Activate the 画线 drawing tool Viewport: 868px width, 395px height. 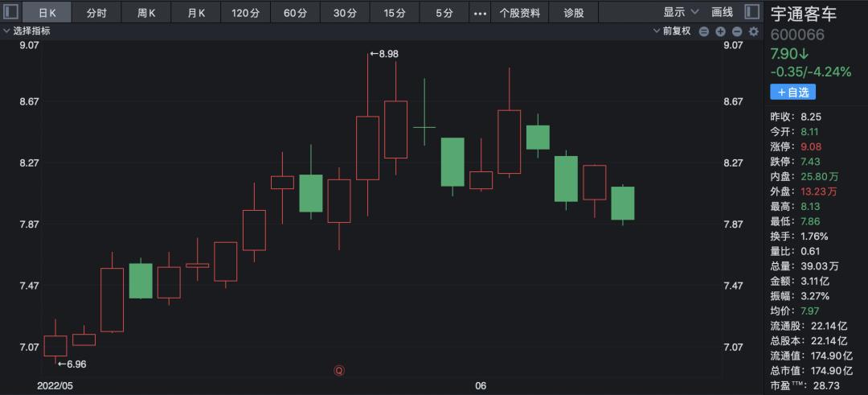pos(723,12)
